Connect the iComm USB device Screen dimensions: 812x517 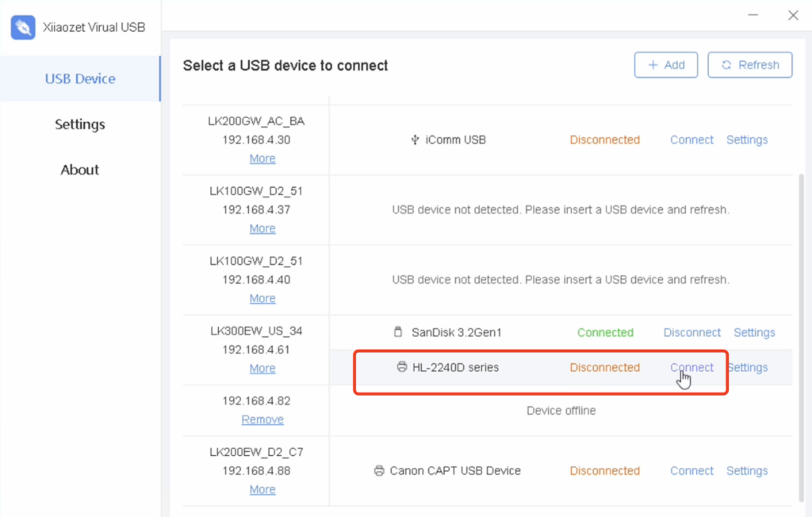(691, 140)
